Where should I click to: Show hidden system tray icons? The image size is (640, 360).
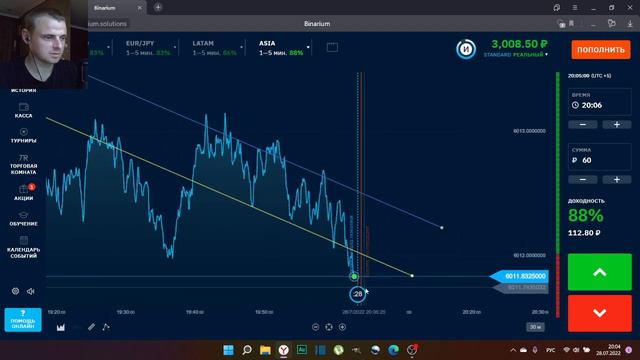513,350
